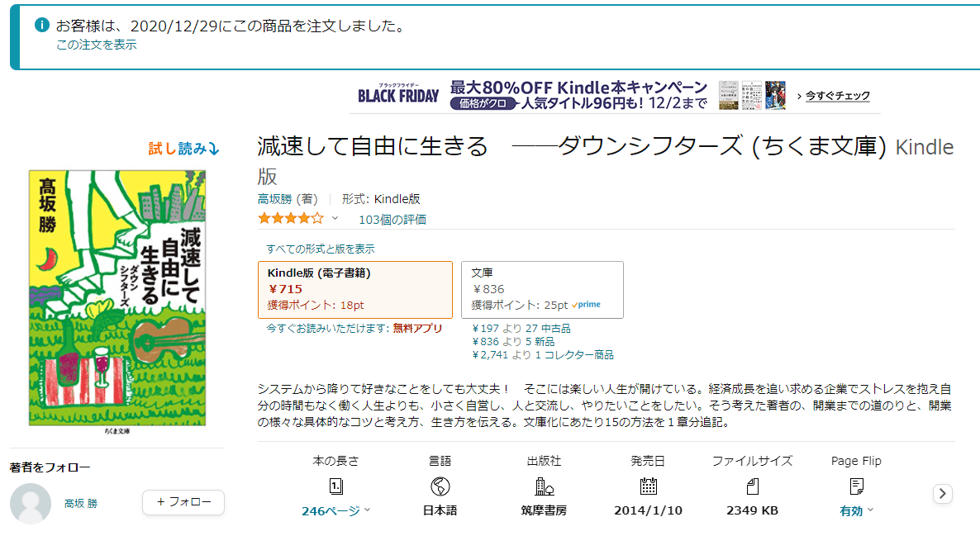Click the 試し読み sample label above the cover
980x536 pixels.
[x=183, y=149]
